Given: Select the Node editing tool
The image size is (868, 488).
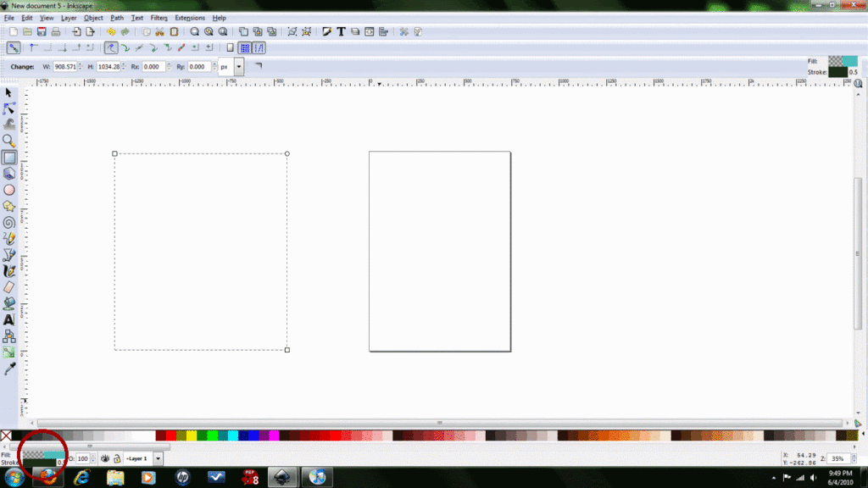Looking at the screenshot, I should pyautogui.click(x=8, y=108).
